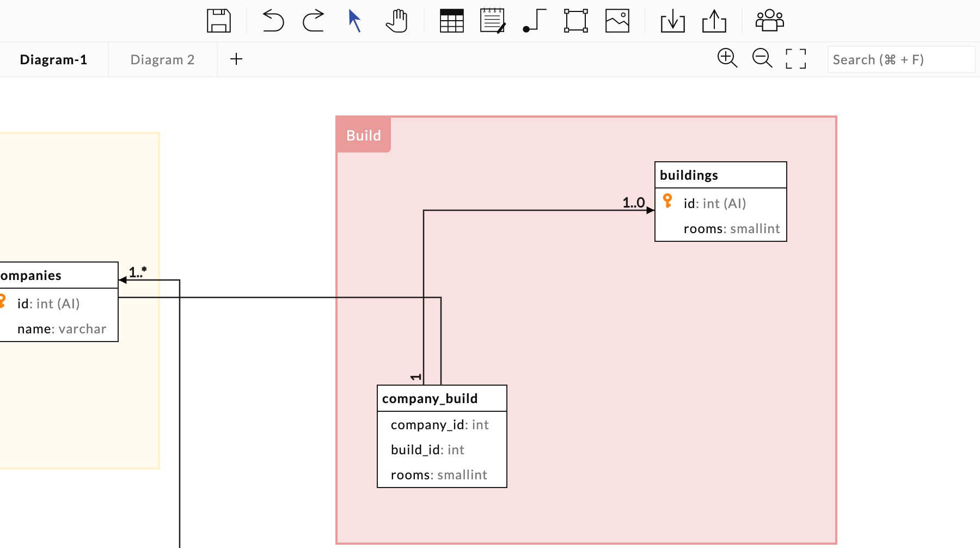Image resolution: width=980 pixels, height=548 pixels.
Task: Enter fullscreen view mode
Action: click(795, 58)
